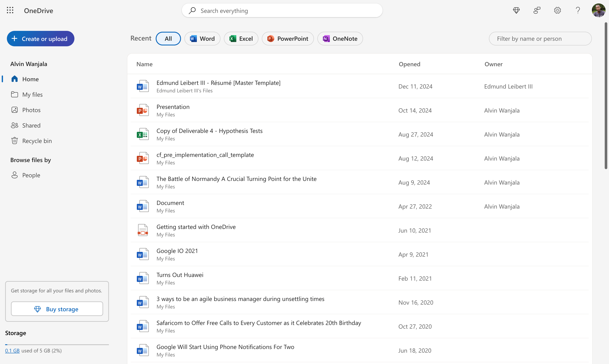Viewport: 609px width, 364px height.
Task: Click the premium diamond icon in header
Action: pos(516,10)
